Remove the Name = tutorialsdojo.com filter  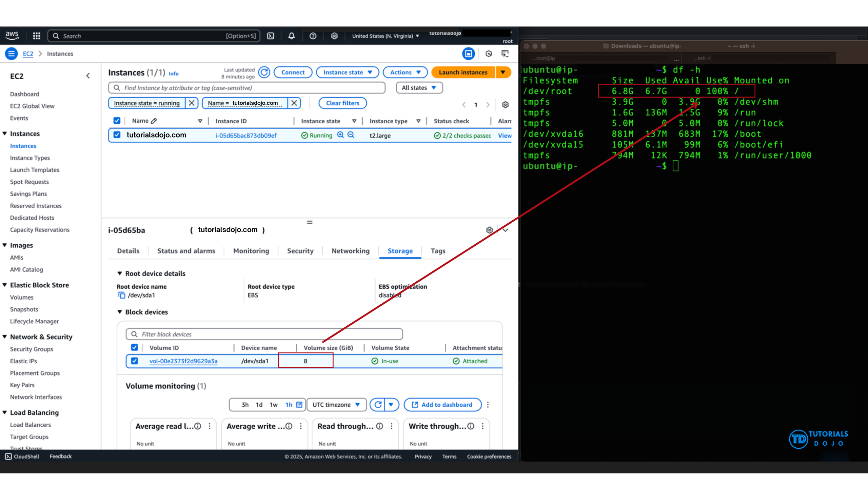[x=294, y=103]
